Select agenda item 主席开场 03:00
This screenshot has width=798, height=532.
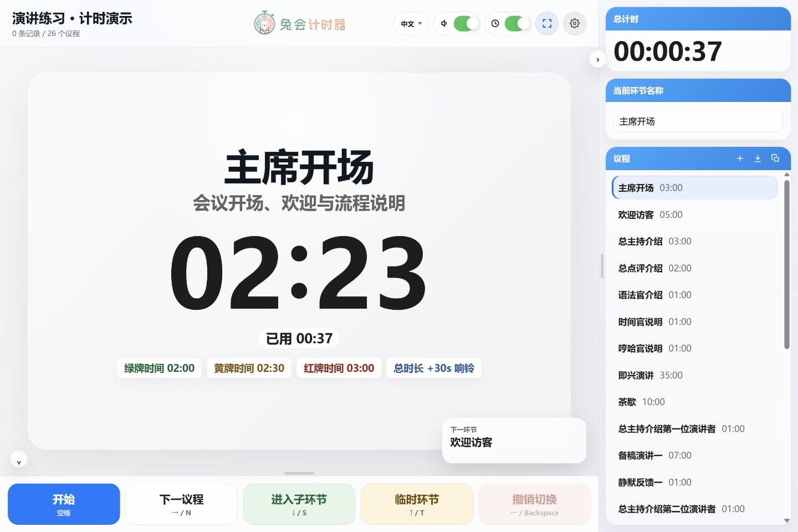point(694,188)
